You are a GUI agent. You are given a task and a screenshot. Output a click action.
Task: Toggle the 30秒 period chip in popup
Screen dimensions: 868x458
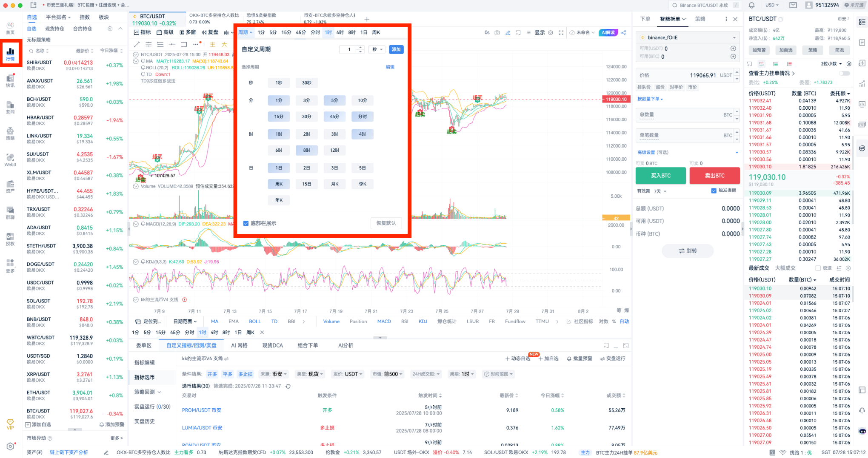[x=307, y=83]
